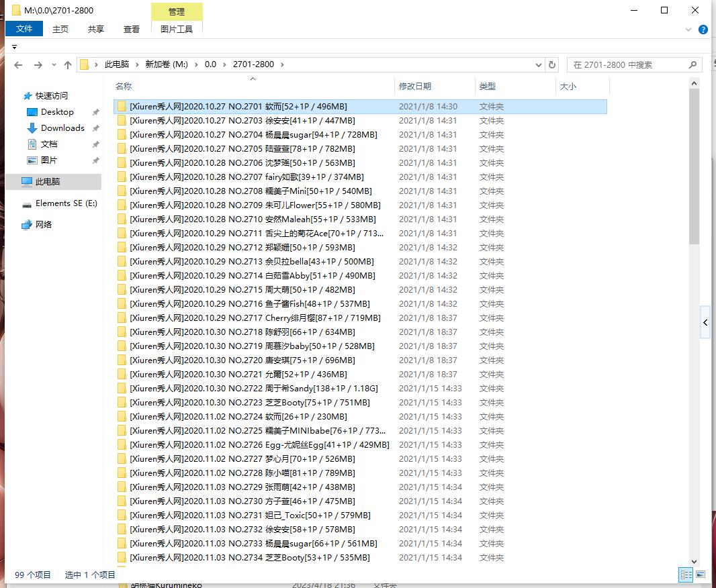The height and width of the screenshot is (588, 716).
Task: Select folder NO.2701 软而 folder icon
Action: 122,106
